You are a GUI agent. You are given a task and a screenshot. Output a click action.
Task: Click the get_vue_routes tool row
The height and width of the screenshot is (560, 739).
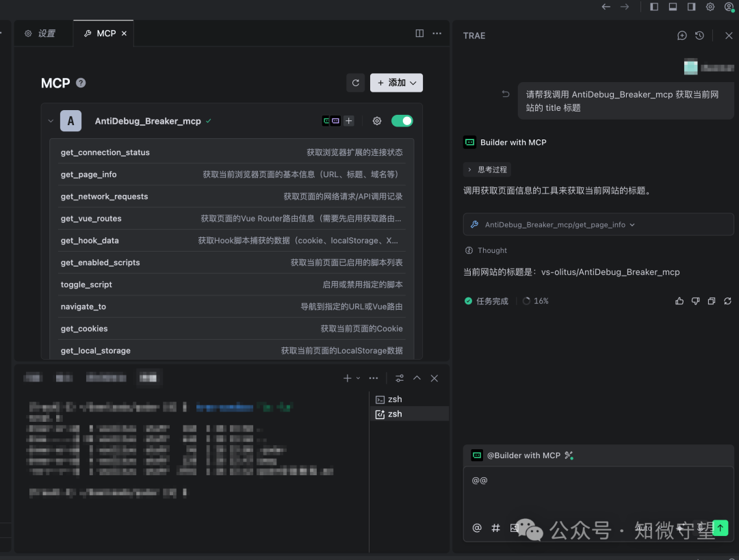(231, 219)
